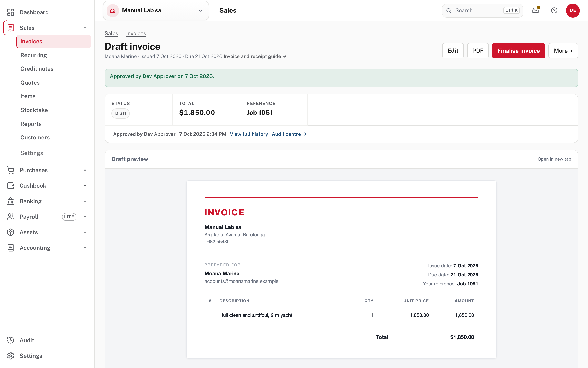Click the Dashboard grid icon
588x368 pixels.
(10, 12)
